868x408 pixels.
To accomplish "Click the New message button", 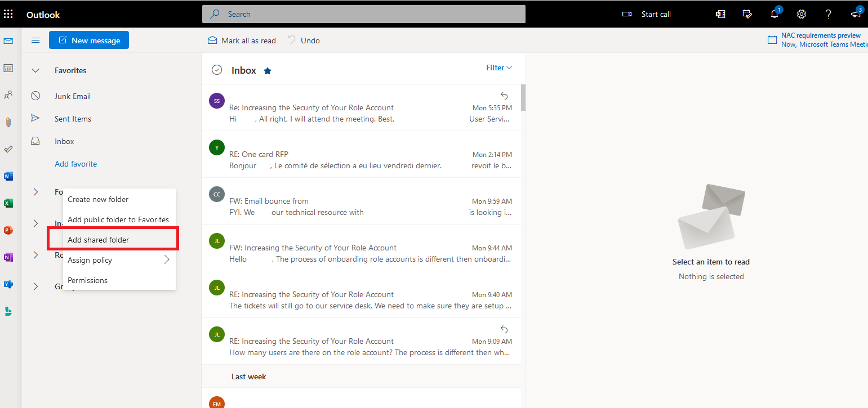I will [x=89, y=41].
